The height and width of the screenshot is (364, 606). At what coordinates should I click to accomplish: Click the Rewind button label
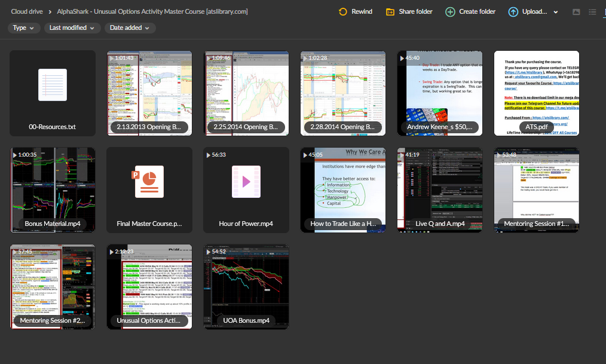362,11
